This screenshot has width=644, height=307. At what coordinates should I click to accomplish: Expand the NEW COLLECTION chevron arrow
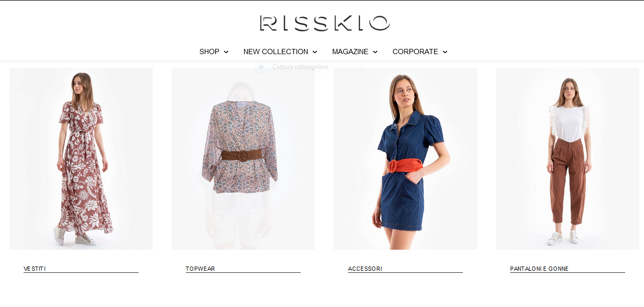pyautogui.click(x=315, y=52)
